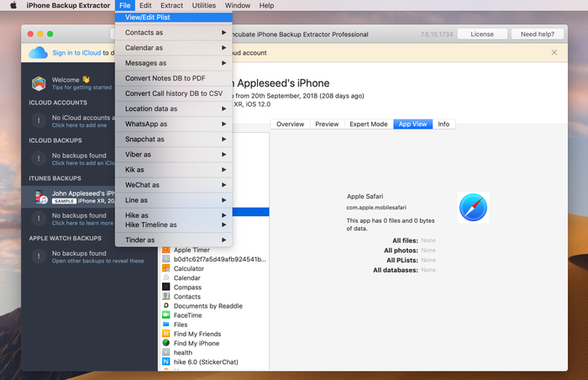Viewport: 588px width, 380px height.
Task: Click the Safari compass app icon
Action: (473, 208)
